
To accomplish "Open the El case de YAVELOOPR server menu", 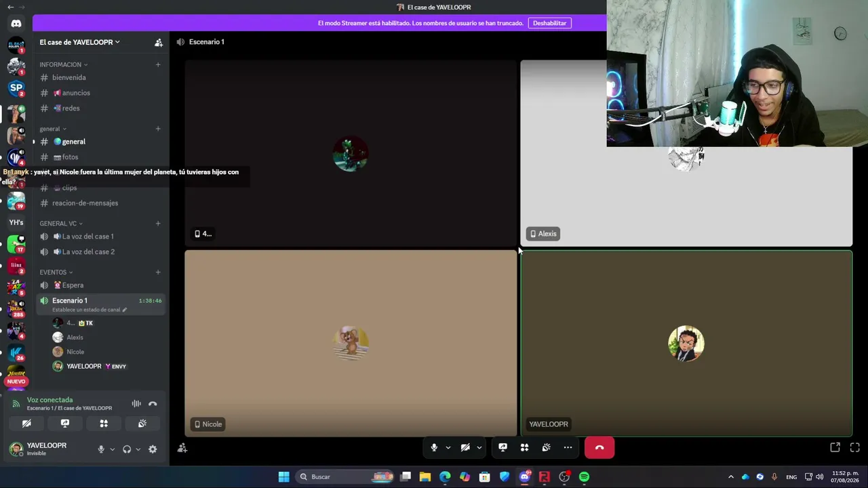I will pyautogui.click(x=79, y=42).
